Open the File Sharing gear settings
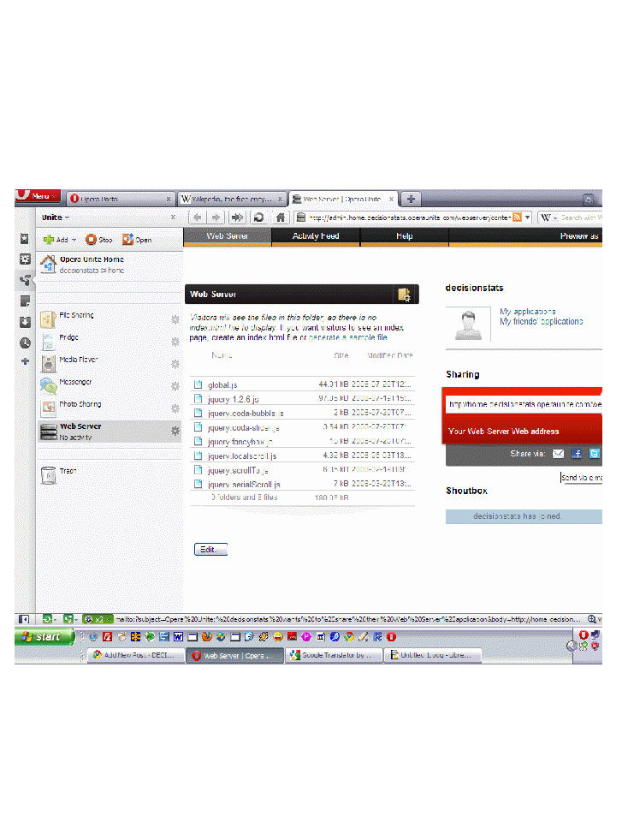 tap(175, 319)
